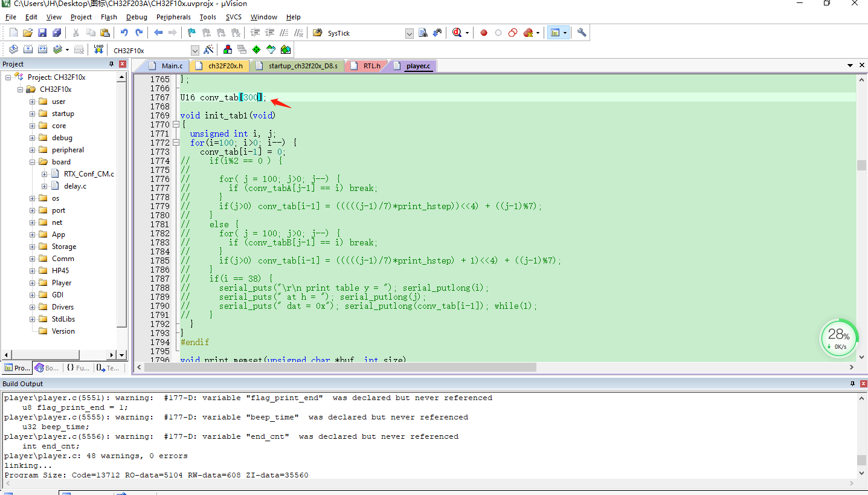Translate current file icon
The height and width of the screenshot is (495, 868).
point(13,50)
